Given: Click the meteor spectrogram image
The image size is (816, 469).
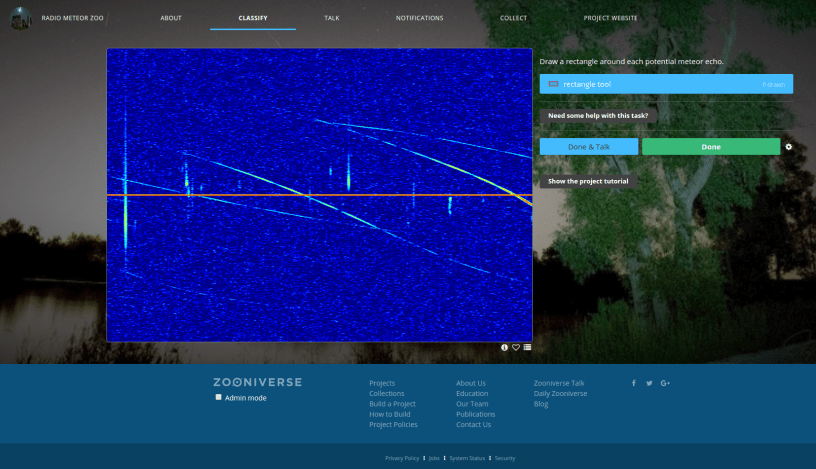Looking at the screenshot, I should click(319, 195).
